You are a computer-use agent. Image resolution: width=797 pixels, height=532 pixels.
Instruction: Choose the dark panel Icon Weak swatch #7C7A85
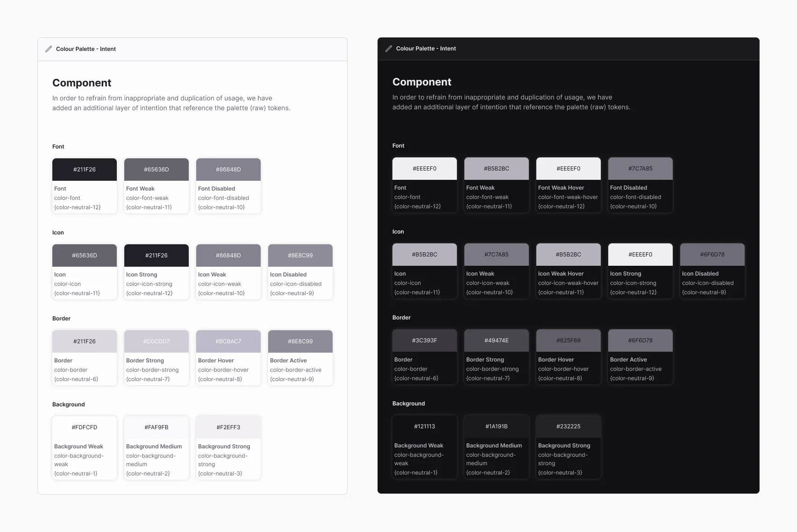click(497, 255)
